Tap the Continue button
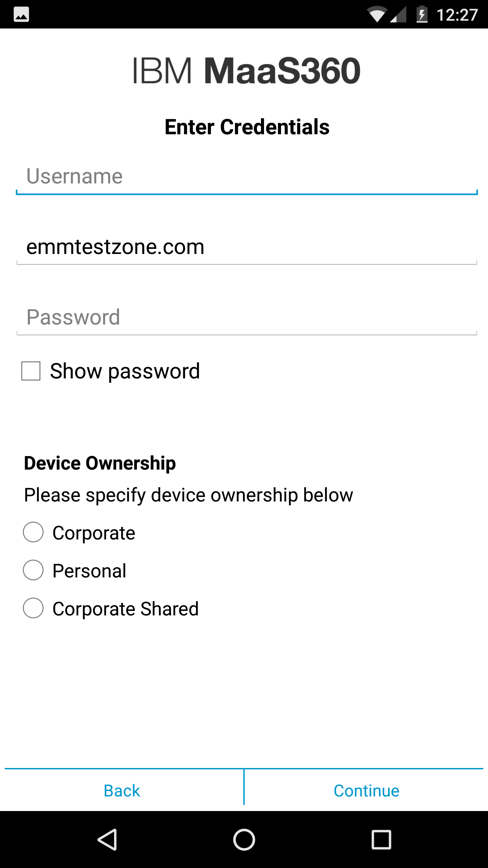The width and height of the screenshot is (488, 868). coord(366,790)
